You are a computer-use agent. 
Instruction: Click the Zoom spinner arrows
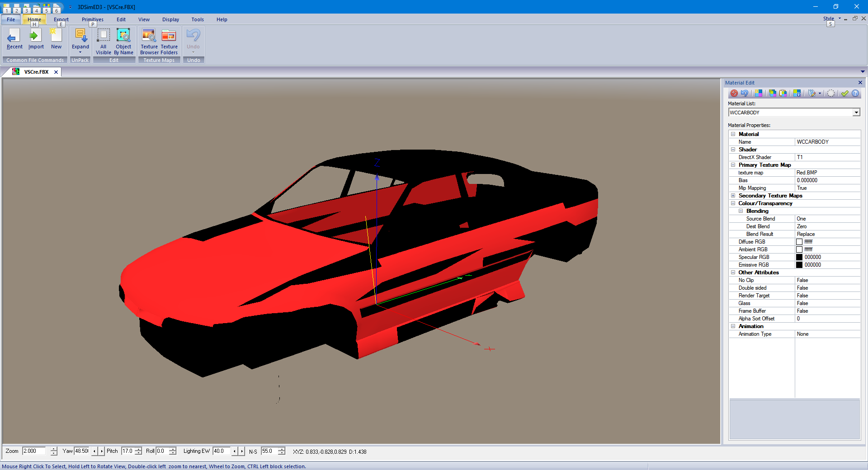[x=54, y=451]
